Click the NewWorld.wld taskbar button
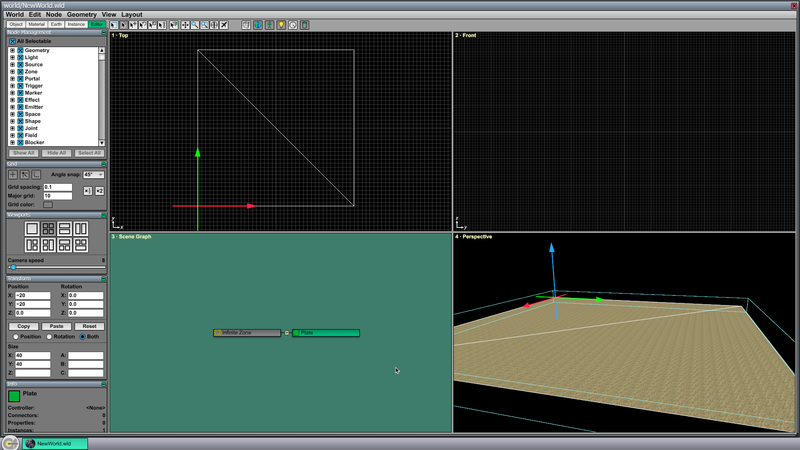This screenshot has height=450, width=800. click(x=55, y=444)
